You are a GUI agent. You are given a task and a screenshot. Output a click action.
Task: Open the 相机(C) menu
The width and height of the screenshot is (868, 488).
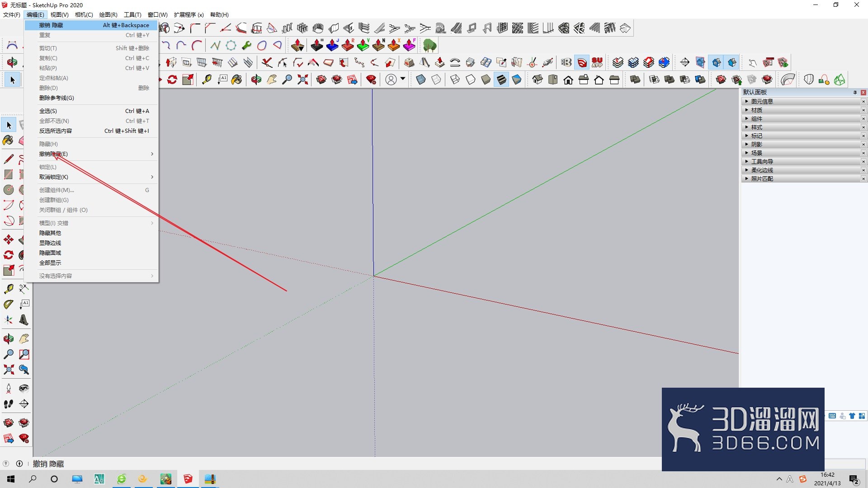click(84, 15)
